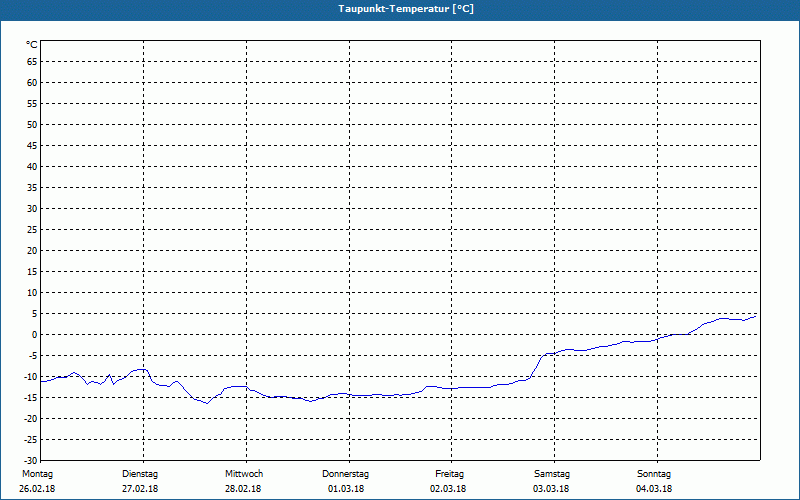Click the date 27.02.18
Screen dimensions: 800x500
[140, 489]
